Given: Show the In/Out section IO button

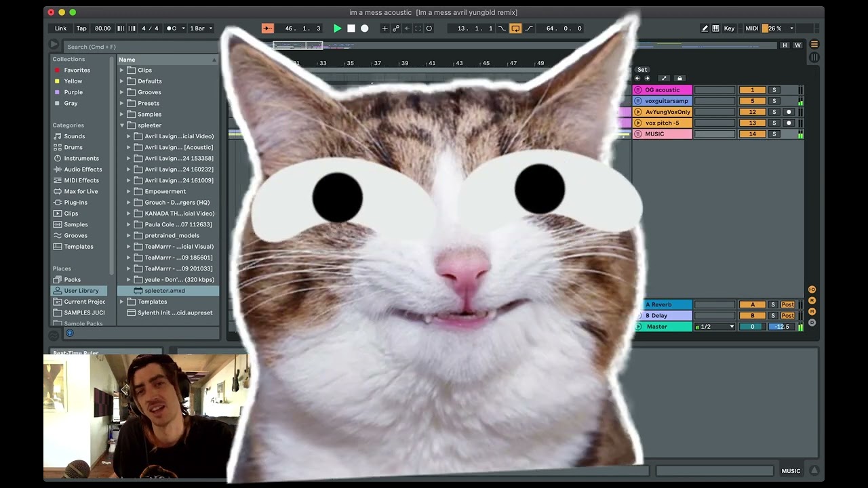Looking at the screenshot, I should click(x=812, y=289).
